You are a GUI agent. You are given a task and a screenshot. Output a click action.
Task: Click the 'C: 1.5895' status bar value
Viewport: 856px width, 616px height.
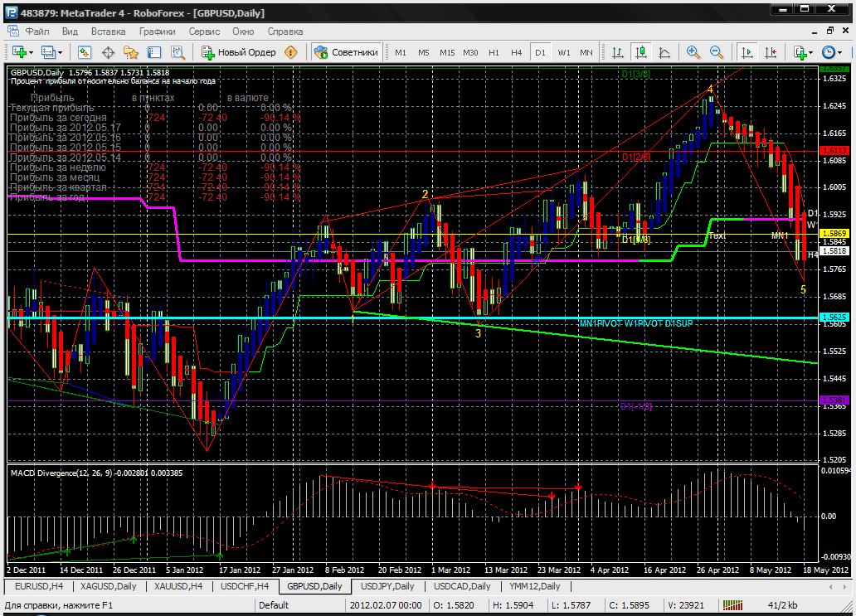tap(629, 605)
